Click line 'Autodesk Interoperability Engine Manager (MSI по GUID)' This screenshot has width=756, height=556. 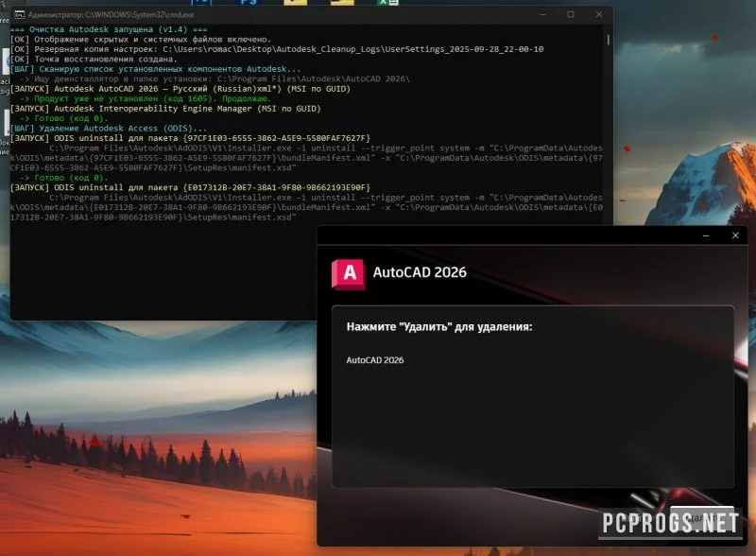click(x=165, y=109)
